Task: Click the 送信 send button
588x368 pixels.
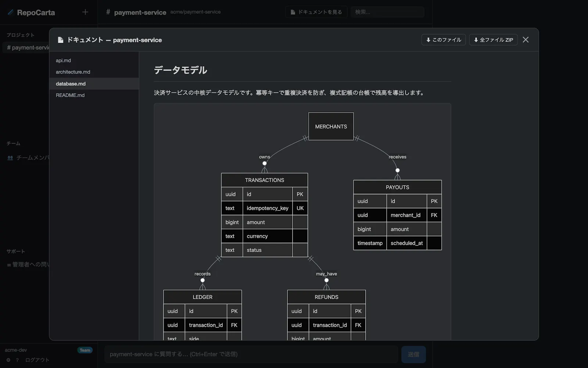Action: click(x=413, y=354)
